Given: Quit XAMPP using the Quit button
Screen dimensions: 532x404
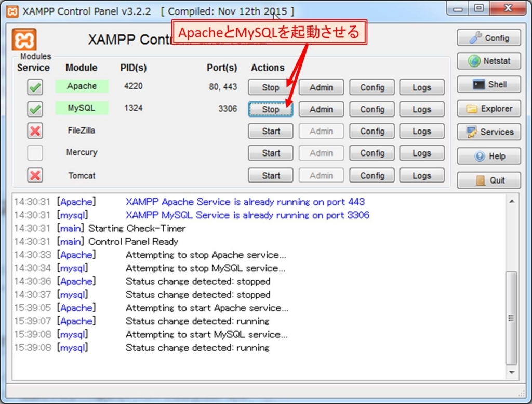Looking at the screenshot, I should [x=488, y=180].
